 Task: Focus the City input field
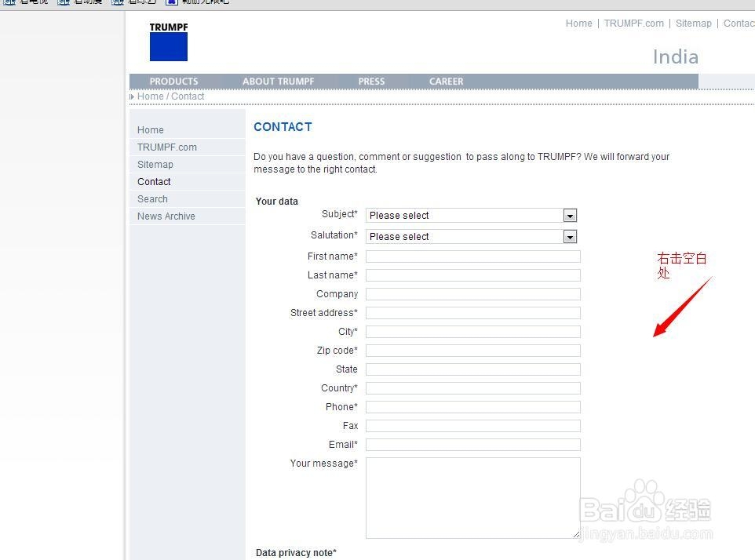(x=472, y=332)
